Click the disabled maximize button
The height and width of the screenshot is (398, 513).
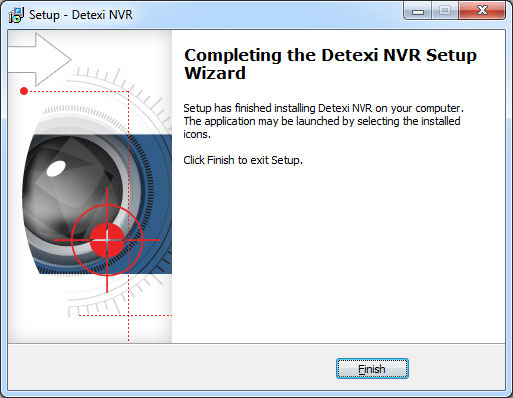coord(445,10)
